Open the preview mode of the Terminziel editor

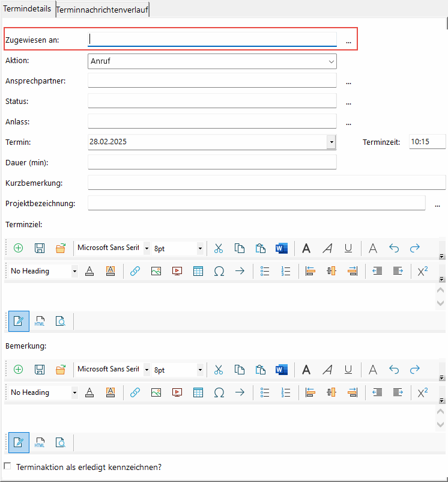(x=61, y=321)
